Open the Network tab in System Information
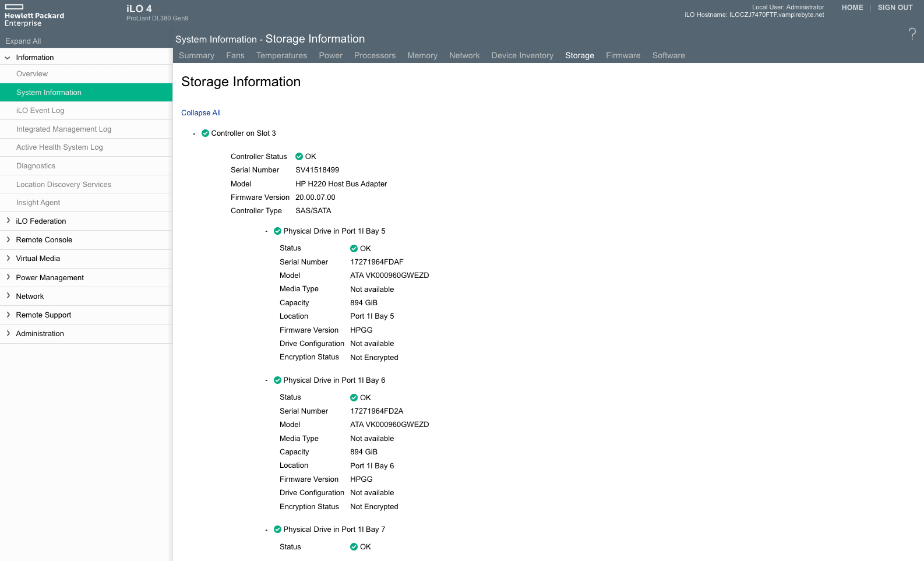Screen dimensions: 924x561 (x=464, y=55)
